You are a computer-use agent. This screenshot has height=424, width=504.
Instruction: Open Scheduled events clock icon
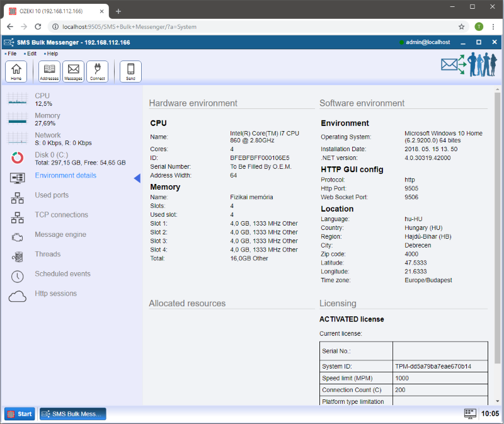click(18, 275)
